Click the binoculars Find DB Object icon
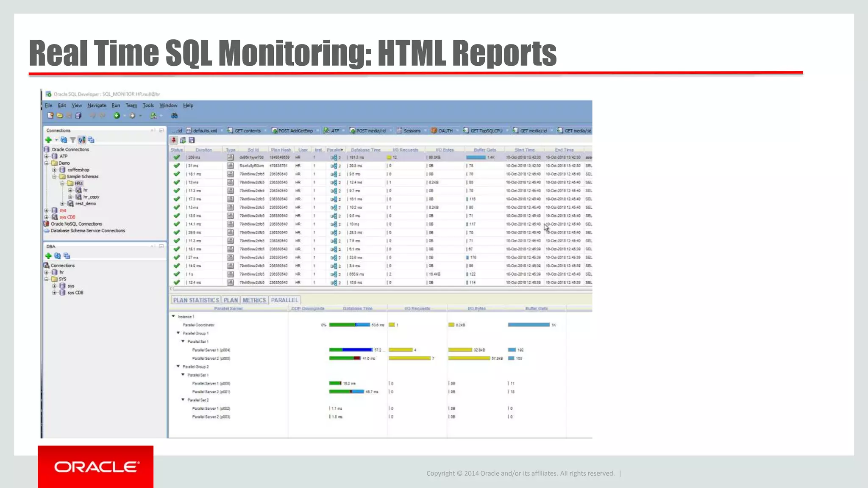The height and width of the screenshot is (488, 868). click(174, 116)
